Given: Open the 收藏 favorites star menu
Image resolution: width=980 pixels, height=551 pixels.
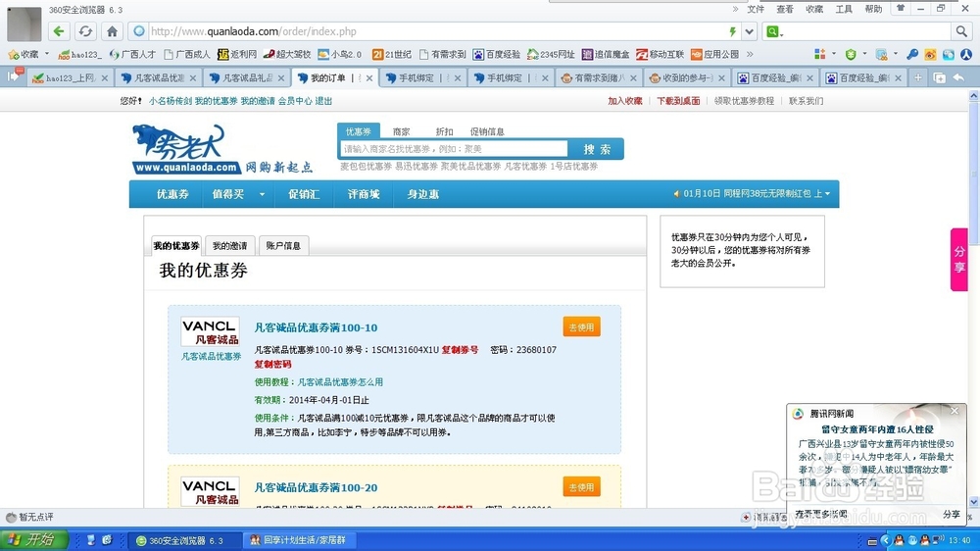Looking at the screenshot, I should (28, 54).
